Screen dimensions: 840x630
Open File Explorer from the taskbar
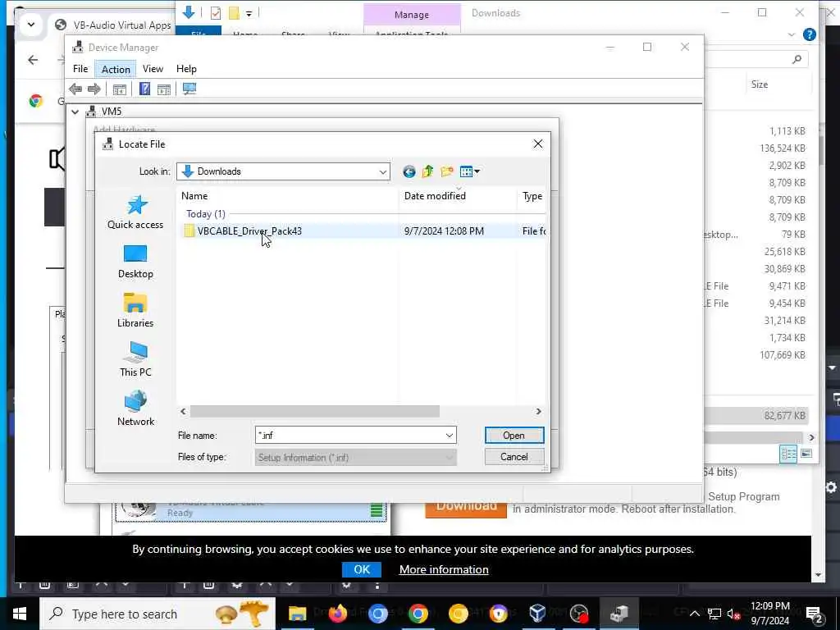click(x=297, y=614)
